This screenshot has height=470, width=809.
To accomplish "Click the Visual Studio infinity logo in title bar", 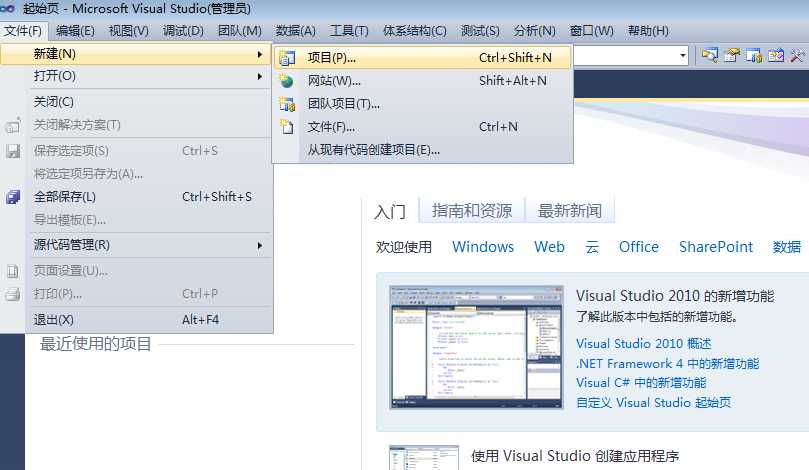I will (x=8, y=8).
